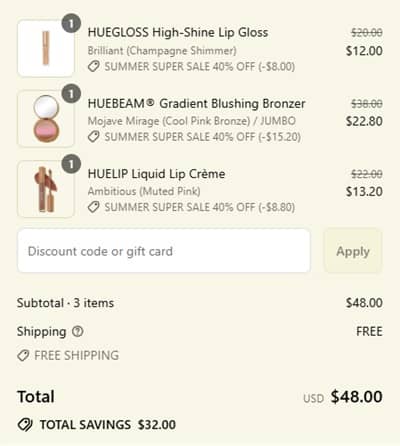The width and height of the screenshot is (400, 446).
Task: Click the quantity badge on the bronzer thumbnail
Action: [71, 94]
